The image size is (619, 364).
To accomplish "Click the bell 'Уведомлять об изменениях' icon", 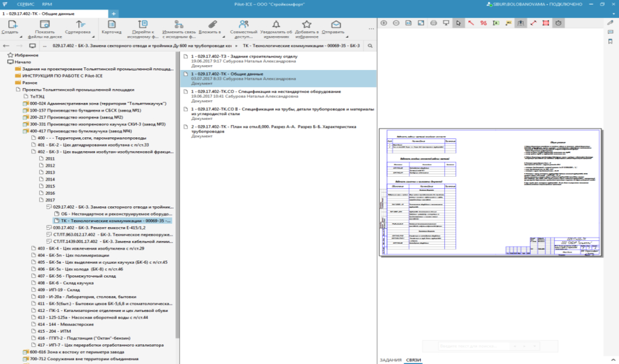I will (276, 24).
